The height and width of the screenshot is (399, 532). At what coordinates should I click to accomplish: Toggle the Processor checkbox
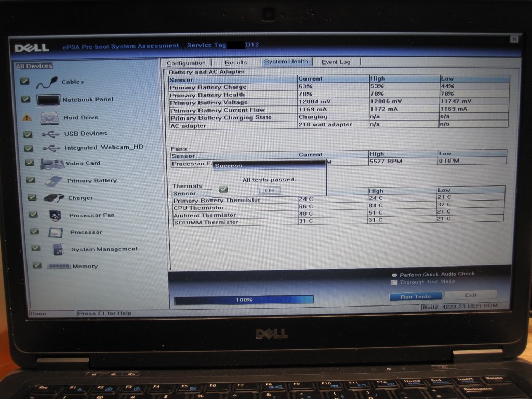(35, 231)
